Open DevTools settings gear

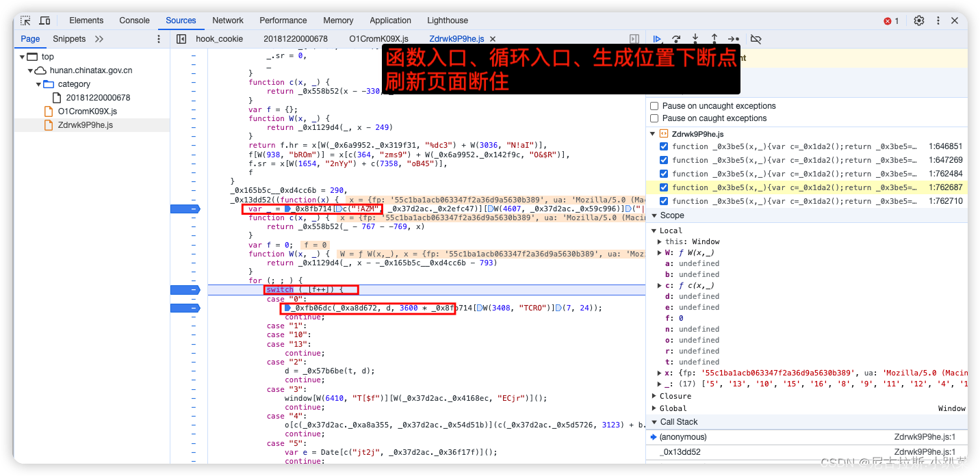[918, 21]
